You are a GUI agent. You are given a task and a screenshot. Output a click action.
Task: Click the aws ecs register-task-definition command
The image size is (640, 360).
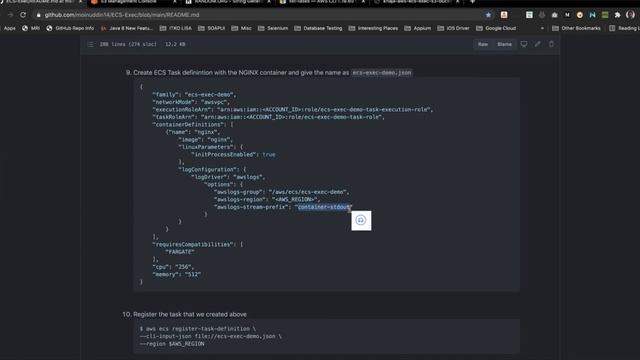pos(198,329)
